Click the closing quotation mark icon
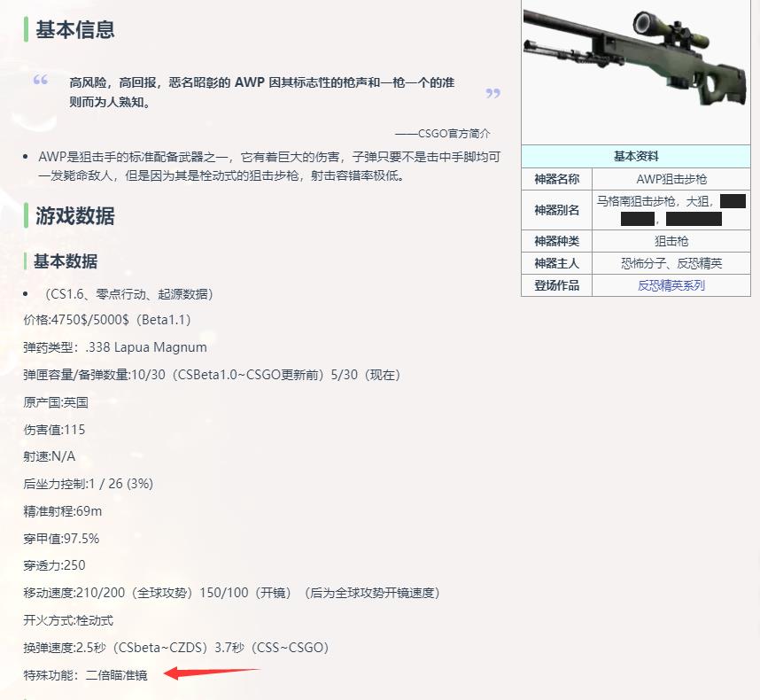 [493, 94]
